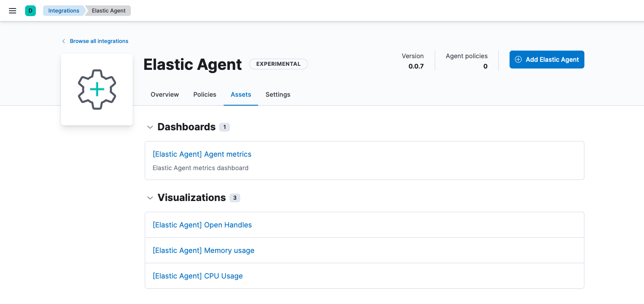644x304 pixels.
Task: Open the Policies tab
Action: tap(204, 94)
